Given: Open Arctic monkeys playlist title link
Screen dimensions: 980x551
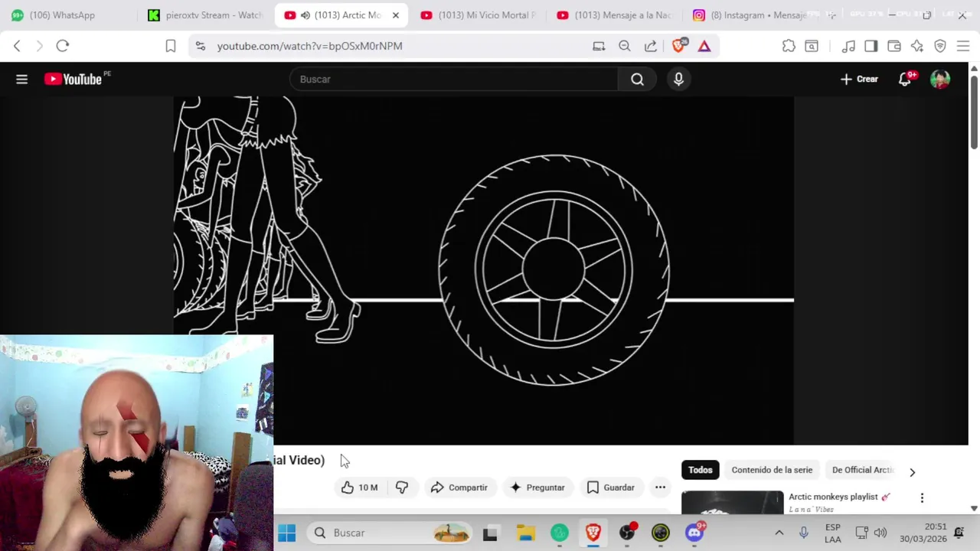Looking at the screenshot, I should pos(839,497).
